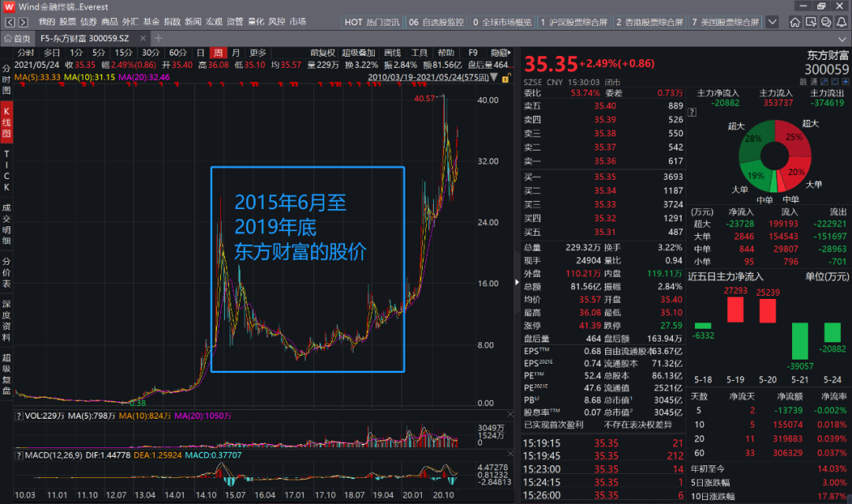Close the VOL indicator panel
852x504 pixels.
tap(510, 415)
